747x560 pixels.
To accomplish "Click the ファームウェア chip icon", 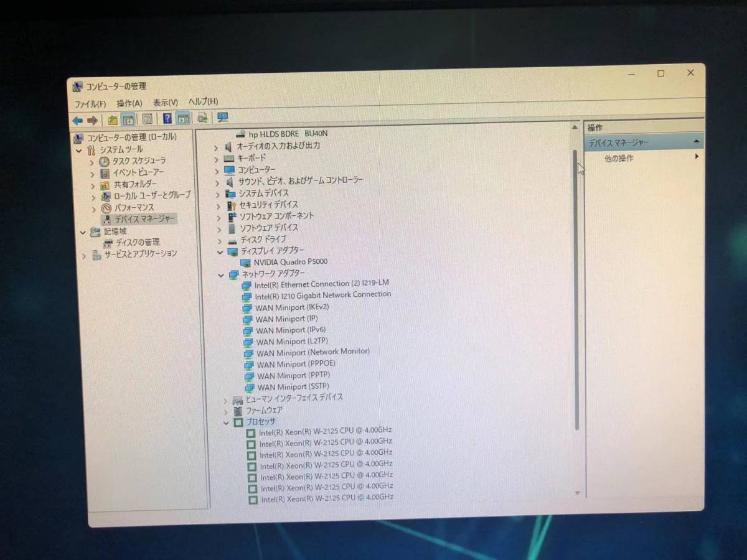I will 238,411.
